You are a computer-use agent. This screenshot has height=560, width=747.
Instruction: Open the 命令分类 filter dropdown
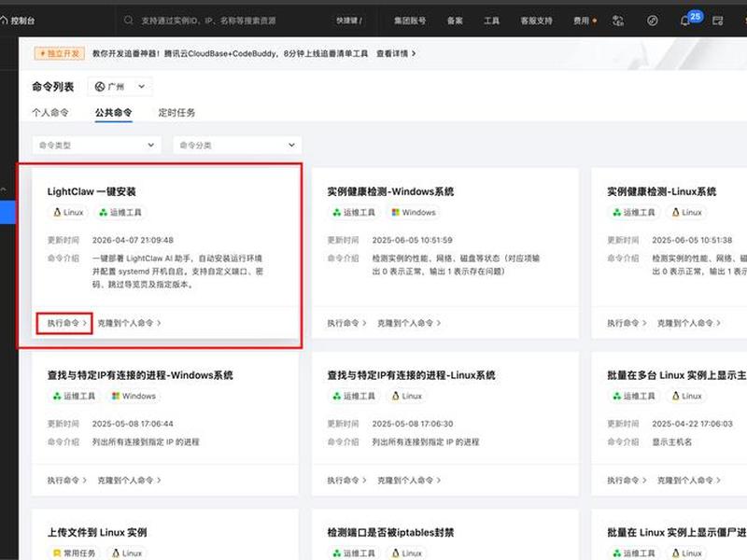click(x=237, y=146)
